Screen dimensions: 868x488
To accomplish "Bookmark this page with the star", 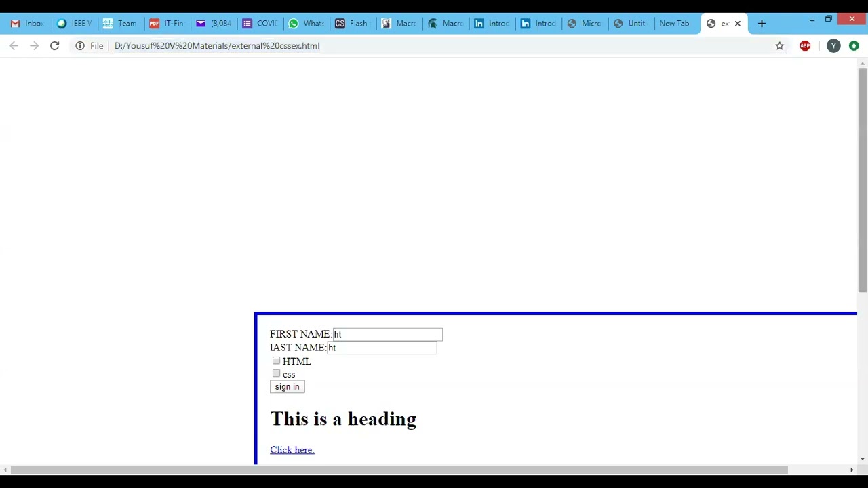I will click(x=779, y=45).
